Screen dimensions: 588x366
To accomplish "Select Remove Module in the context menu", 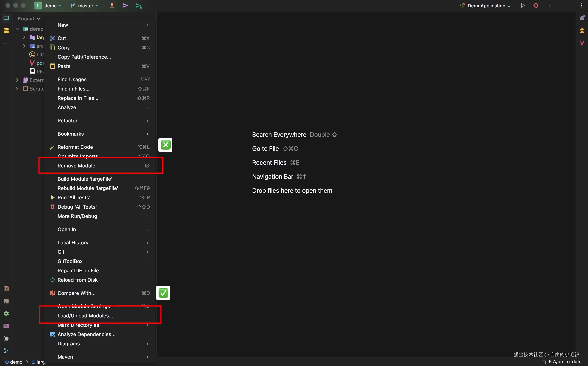I will click(76, 166).
